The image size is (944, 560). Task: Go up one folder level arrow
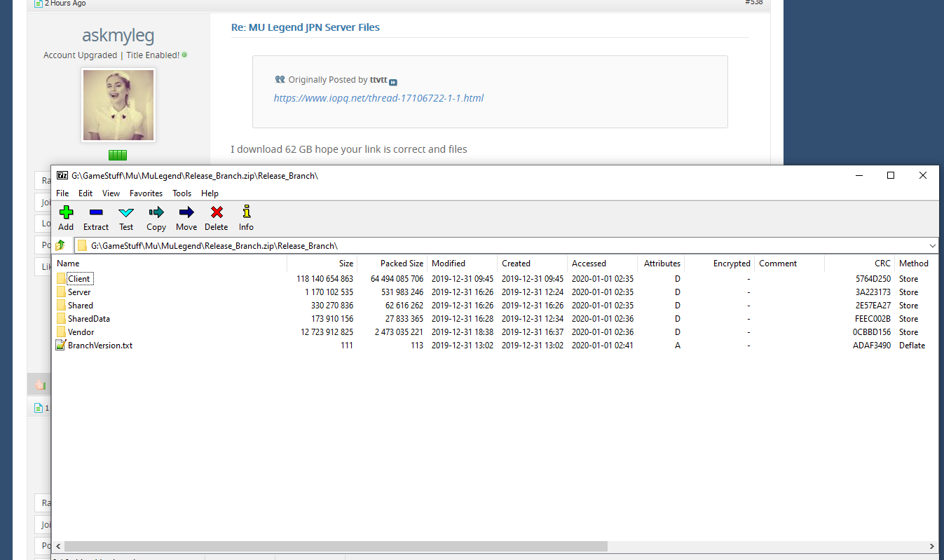coord(60,245)
